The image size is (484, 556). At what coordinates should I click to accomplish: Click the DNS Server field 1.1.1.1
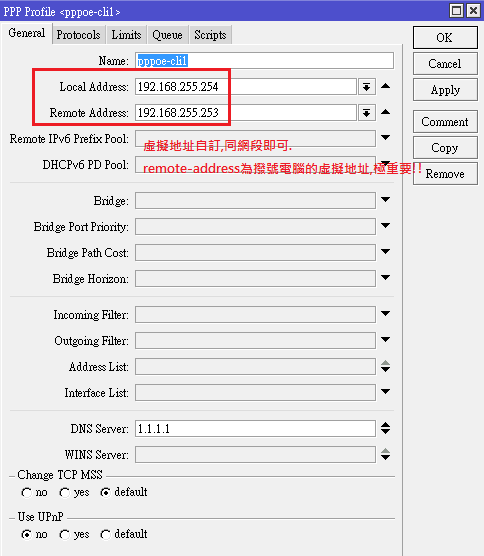(x=255, y=429)
